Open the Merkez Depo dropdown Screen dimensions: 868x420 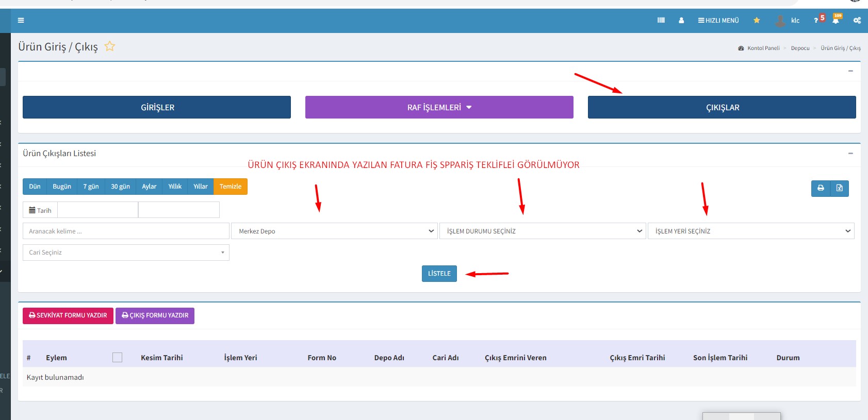click(x=334, y=231)
